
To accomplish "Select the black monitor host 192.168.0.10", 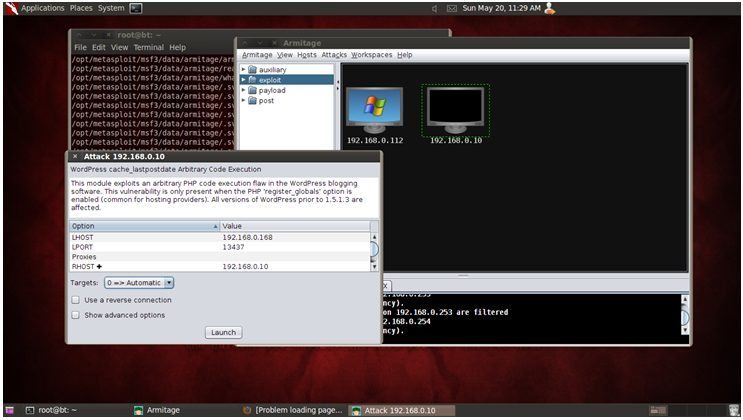I will coord(455,110).
